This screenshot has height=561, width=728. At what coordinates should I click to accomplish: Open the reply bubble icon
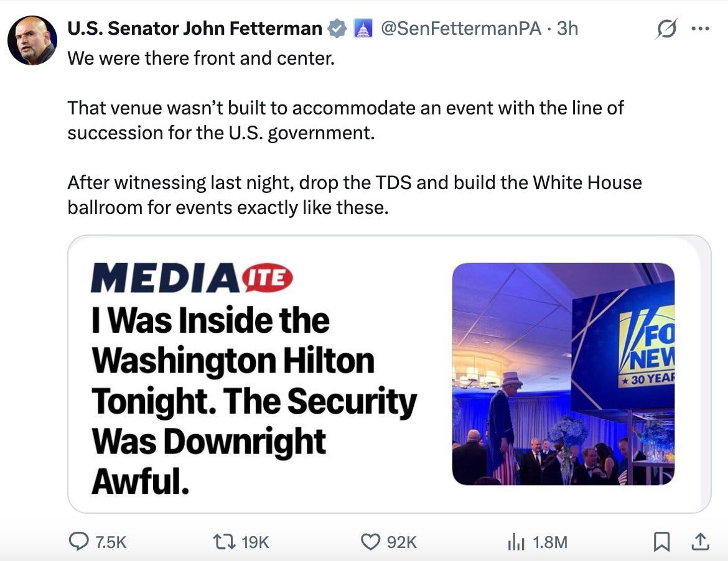tap(79, 542)
